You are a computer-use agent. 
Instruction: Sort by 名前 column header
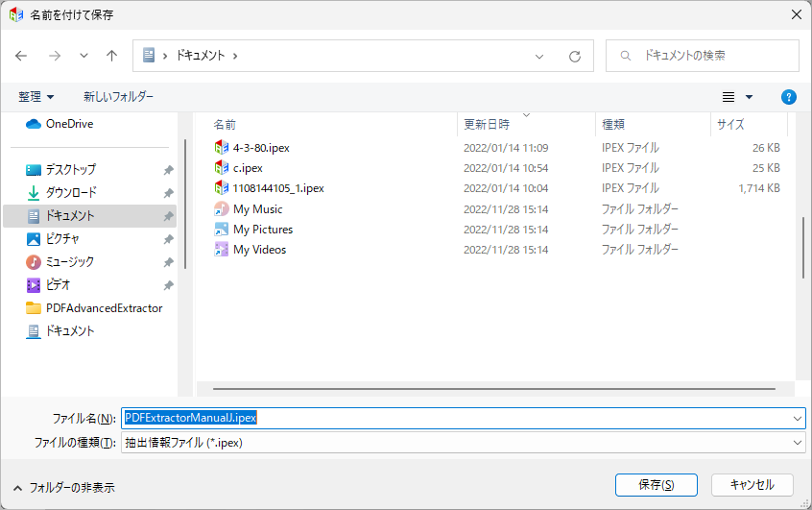[225, 125]
